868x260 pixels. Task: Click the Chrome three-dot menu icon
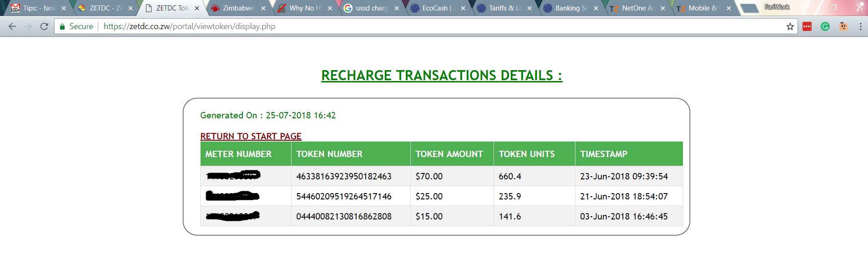click(x=860, y=26)
